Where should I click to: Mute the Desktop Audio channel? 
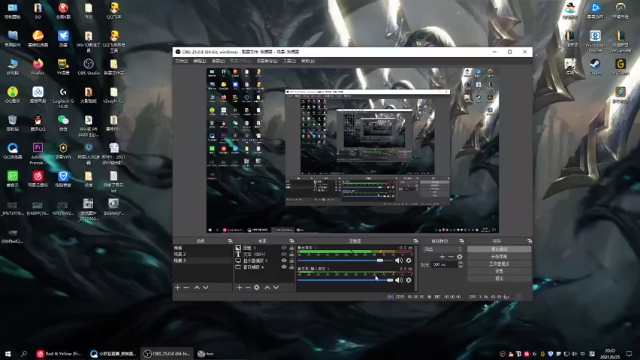(399, 260)
